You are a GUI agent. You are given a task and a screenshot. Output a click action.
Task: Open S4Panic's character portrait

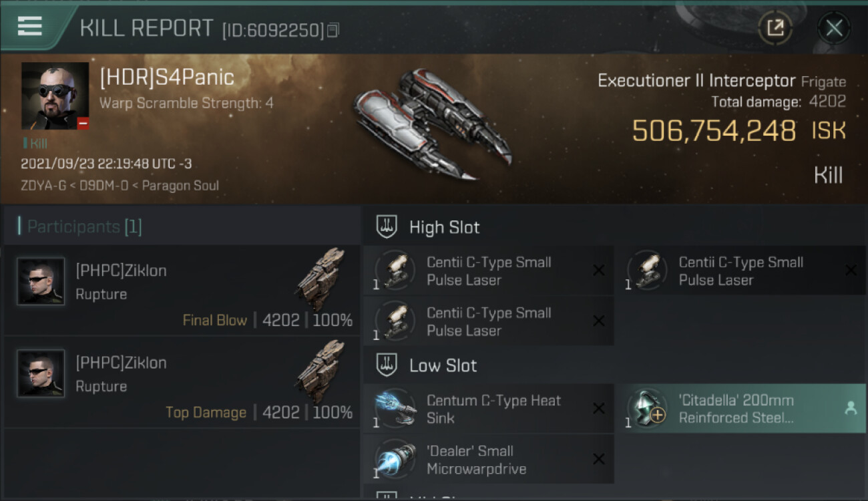pyautogui.click(x=55, y=96)
